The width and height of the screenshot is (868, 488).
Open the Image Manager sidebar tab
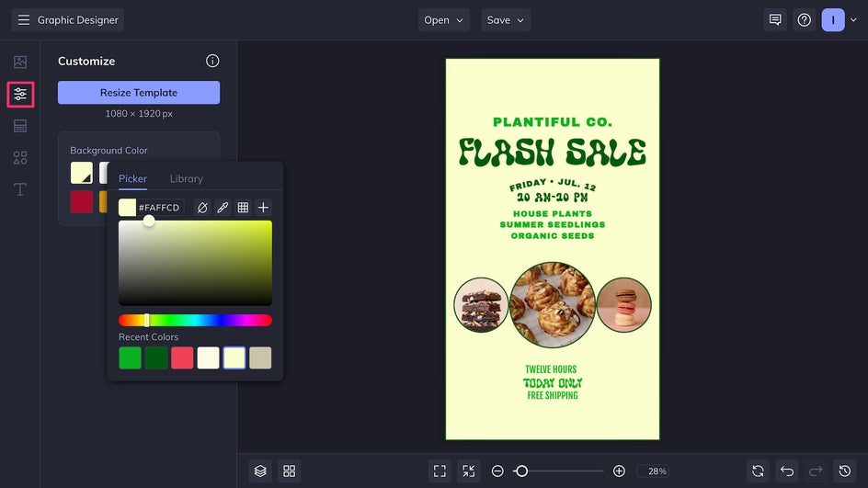[20, 62]
